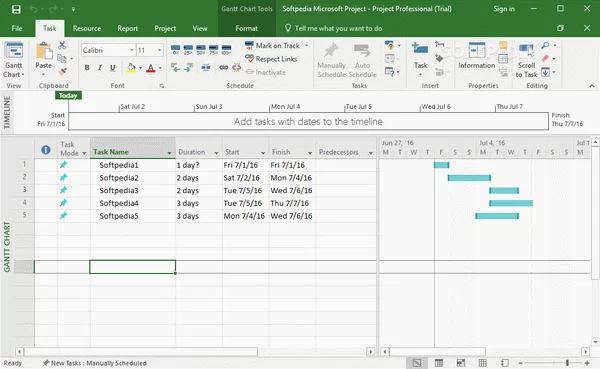Image resolution: width=600 pixels, height=369 pixels.
Task: Click the zoom in plus button
Action: click(587, 363)
